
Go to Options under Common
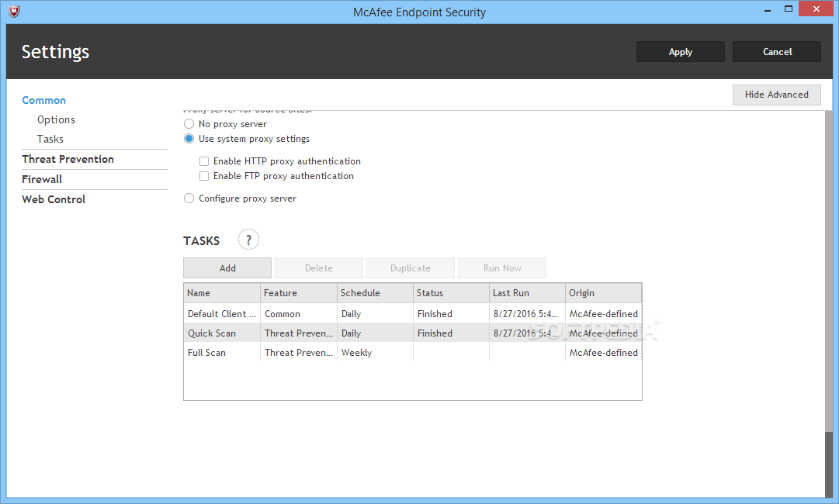coord(56,119)
